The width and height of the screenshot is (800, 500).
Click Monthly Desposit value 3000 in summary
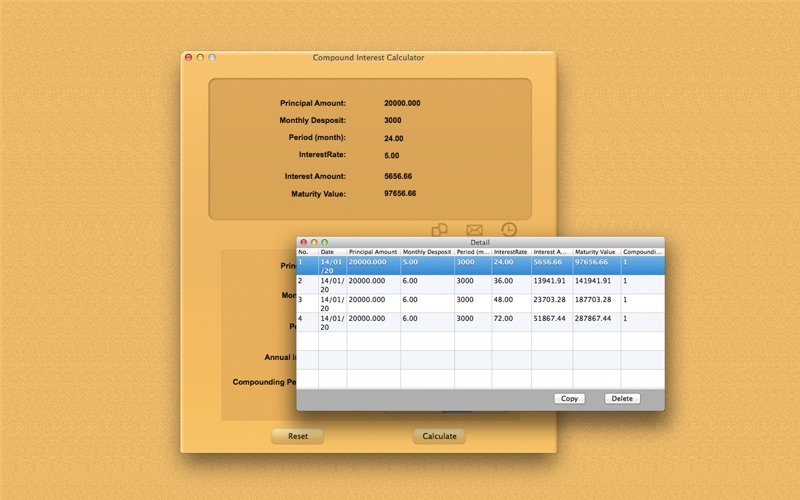[392, 120]
